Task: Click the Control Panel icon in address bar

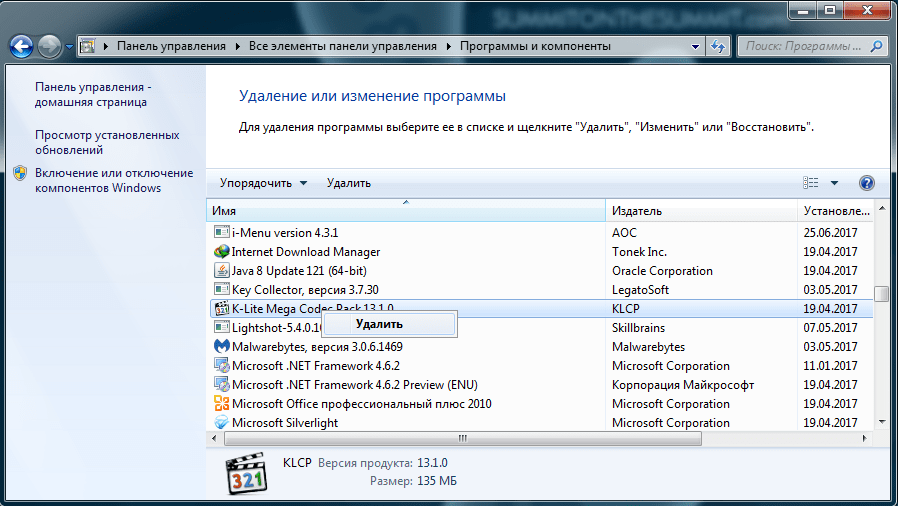Action: [87, 46]
